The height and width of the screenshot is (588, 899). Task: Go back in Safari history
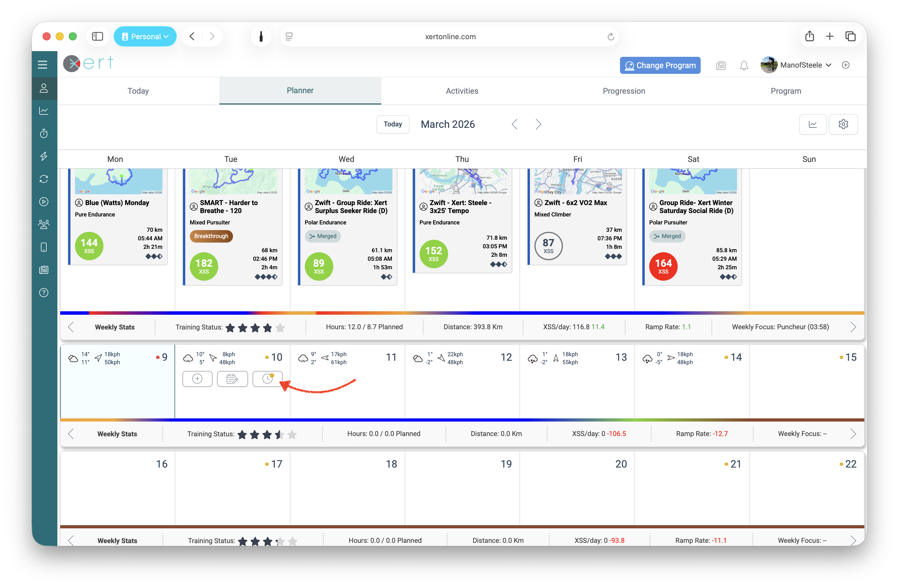192,36
